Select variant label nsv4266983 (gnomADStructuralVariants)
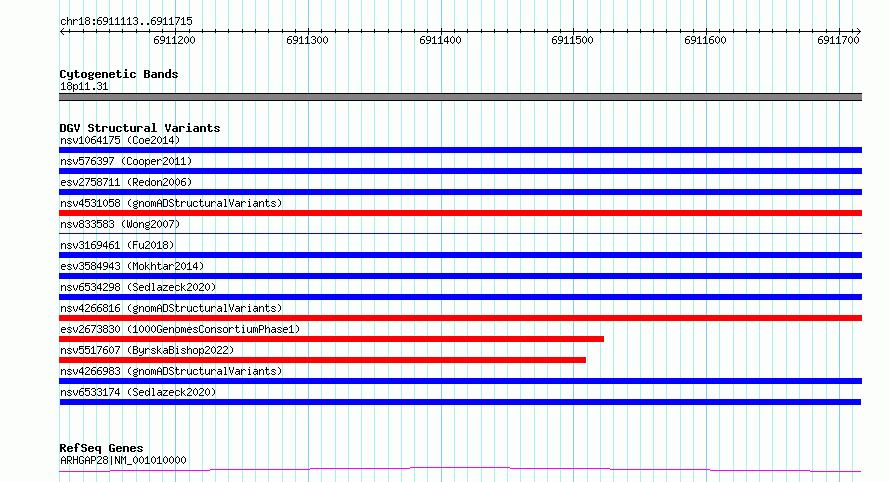This screenshot has height=482, width=890. pos(171,371)
